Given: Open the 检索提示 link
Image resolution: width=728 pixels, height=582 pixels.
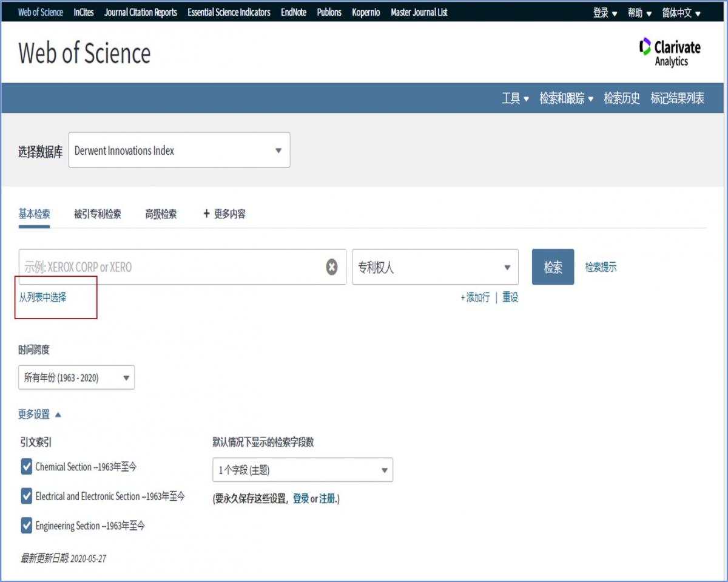Looking at the screenshot, I should (601, 267).
